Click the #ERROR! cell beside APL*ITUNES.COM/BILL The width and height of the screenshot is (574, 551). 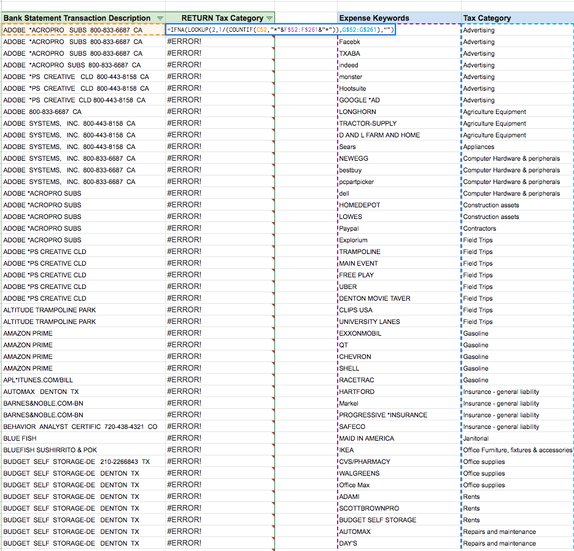tap(220, 380)
